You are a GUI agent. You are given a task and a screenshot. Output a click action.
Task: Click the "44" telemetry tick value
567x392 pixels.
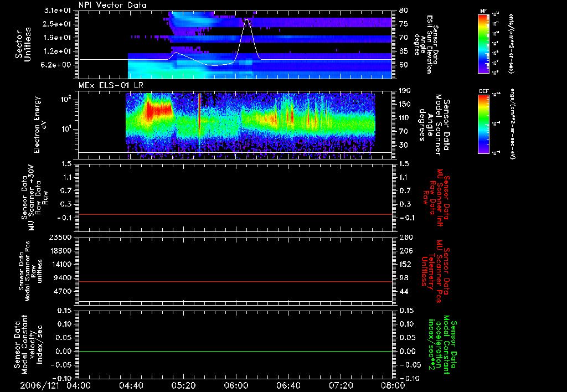404,291
